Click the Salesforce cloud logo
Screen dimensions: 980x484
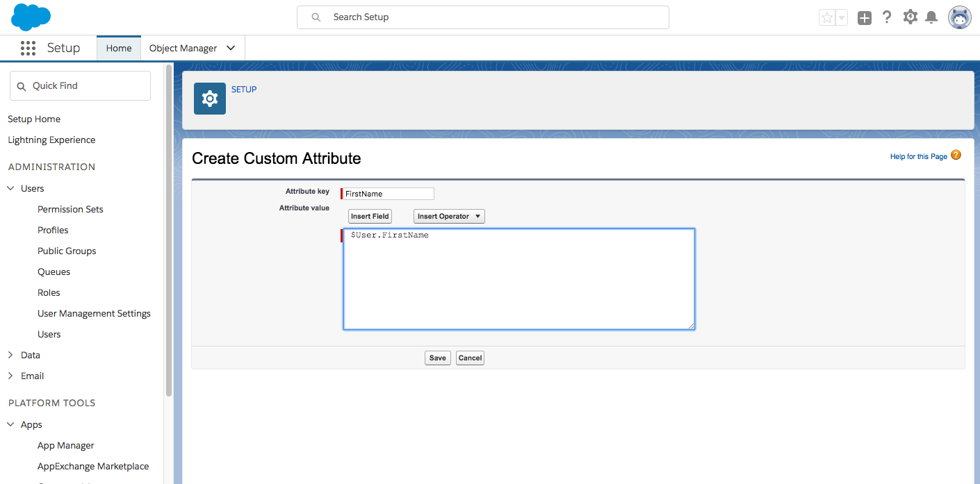31,17
